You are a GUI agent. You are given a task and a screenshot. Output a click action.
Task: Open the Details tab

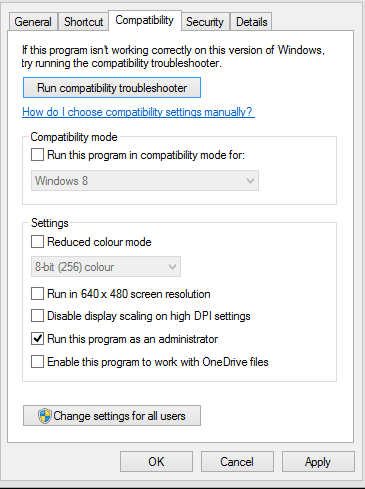252,22
